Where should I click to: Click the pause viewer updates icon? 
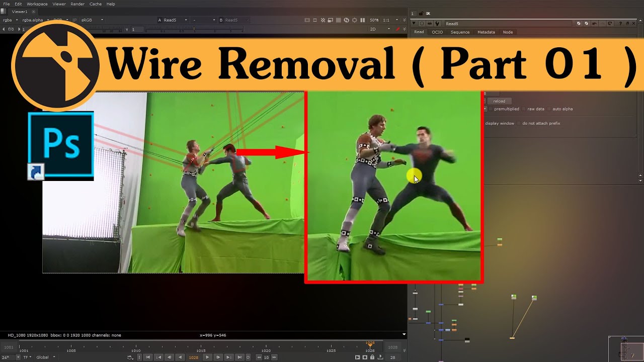coord(363,20)
